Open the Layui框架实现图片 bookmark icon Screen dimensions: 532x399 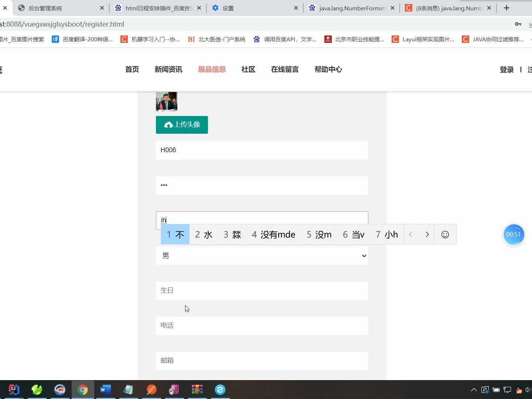point(395,39)
